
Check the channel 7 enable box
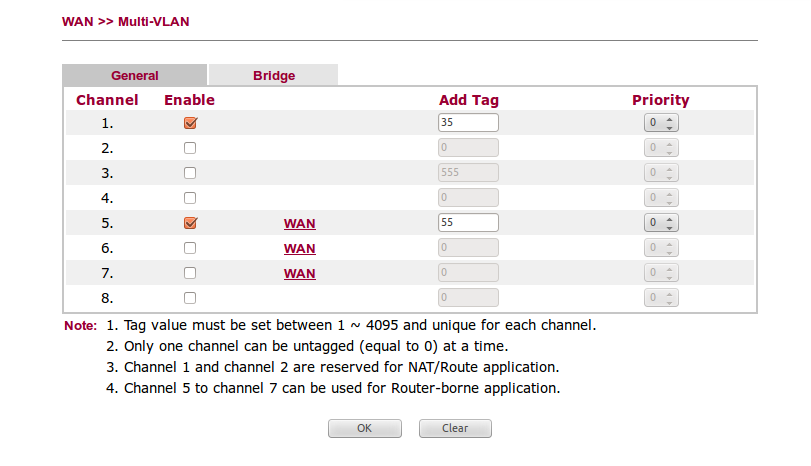pyautogui.click(x=190, y=273)
